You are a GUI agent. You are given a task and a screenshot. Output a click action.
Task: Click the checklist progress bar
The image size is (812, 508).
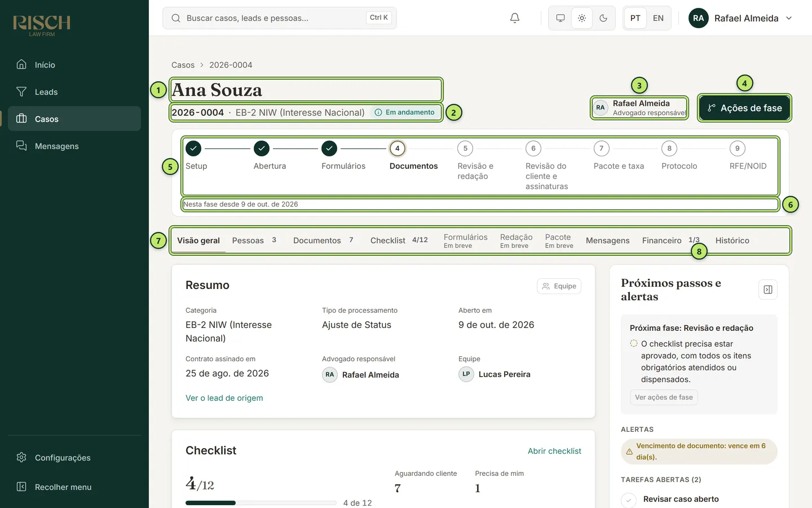coord(261,502)
